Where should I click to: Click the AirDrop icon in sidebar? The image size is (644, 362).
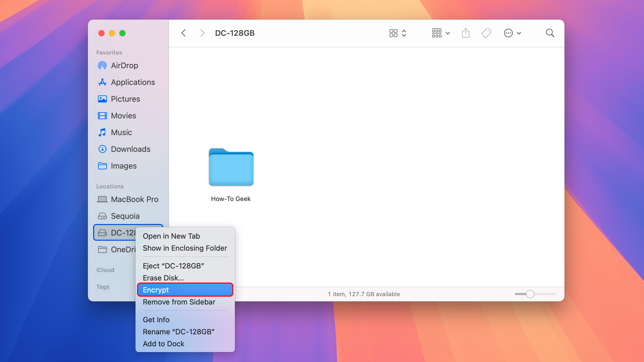click(102, 65)
